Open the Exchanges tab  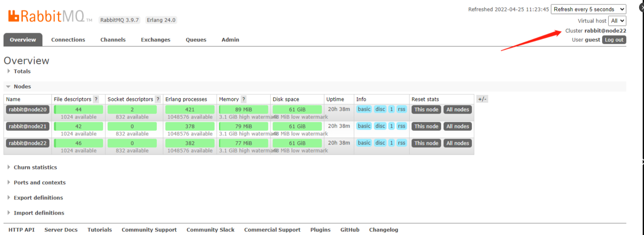pos(155,40)
